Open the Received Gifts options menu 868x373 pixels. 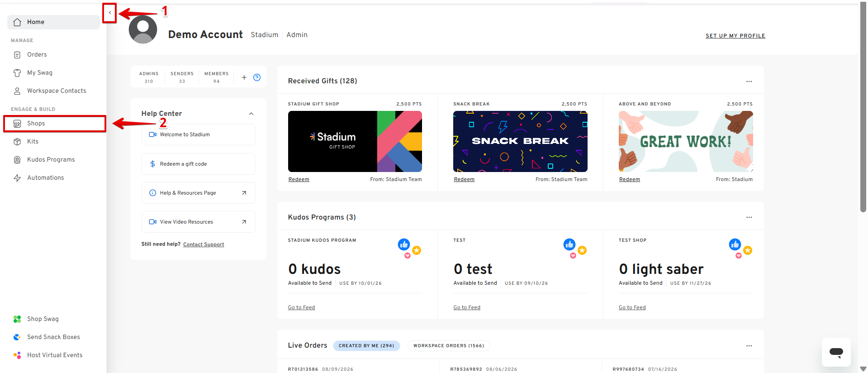click(x=749, y=81)
